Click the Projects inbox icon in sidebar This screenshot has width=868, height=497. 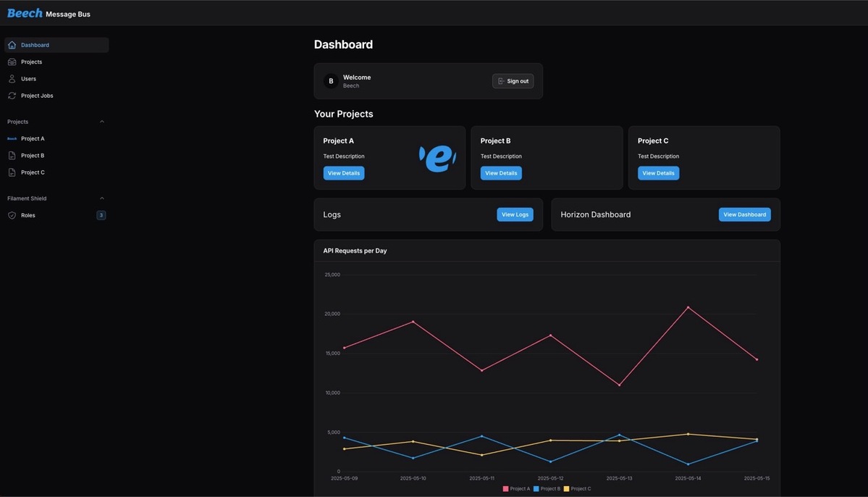pyautogui.click(x=12, y=62)
